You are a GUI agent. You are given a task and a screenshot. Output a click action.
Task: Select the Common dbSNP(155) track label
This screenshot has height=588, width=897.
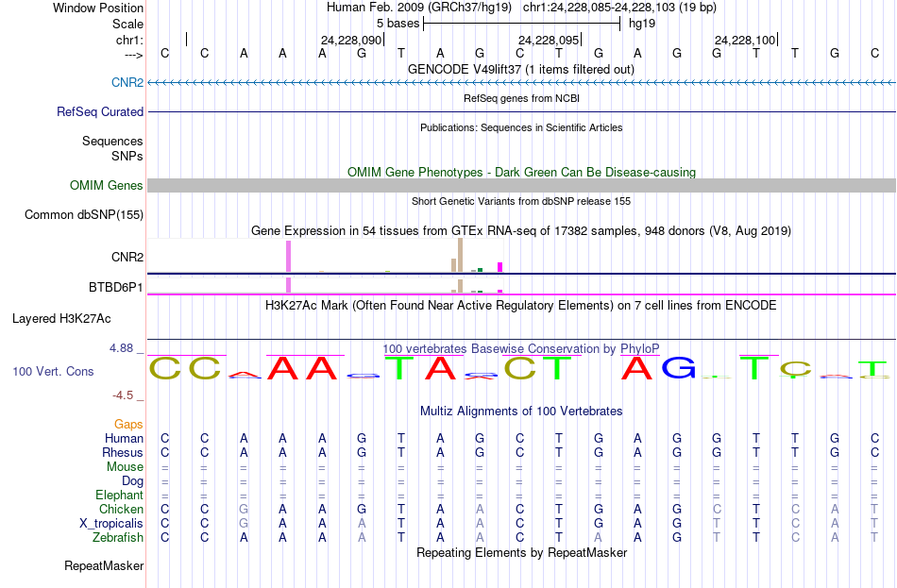pyautogui.click(x=84, y=214)
